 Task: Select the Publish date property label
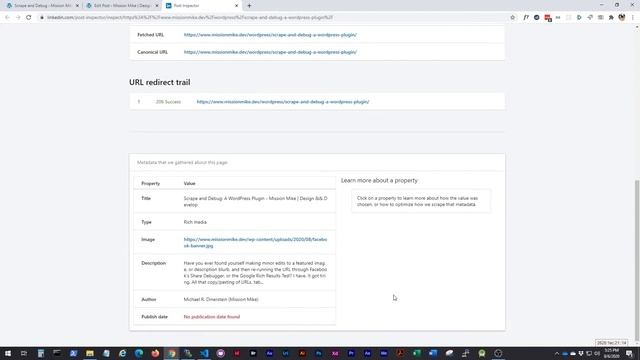click(154, 317)
